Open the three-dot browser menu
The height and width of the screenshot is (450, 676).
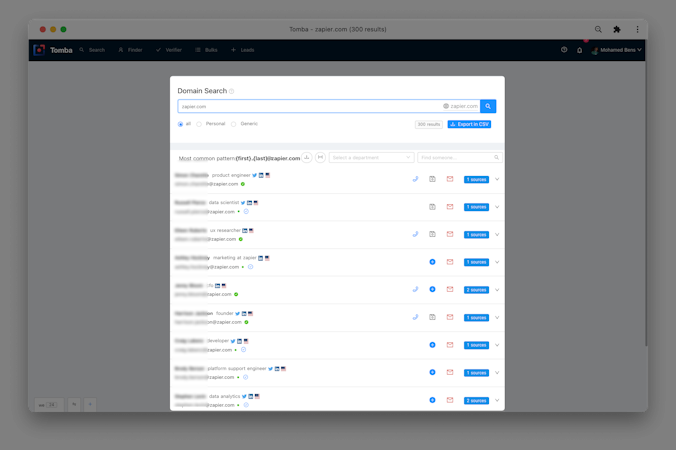[x=637, y=29]
